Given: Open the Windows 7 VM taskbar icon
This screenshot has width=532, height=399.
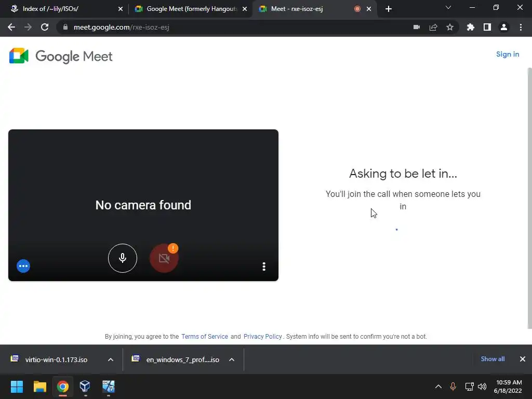Looking at the screenshot, I should pos(108,387).
